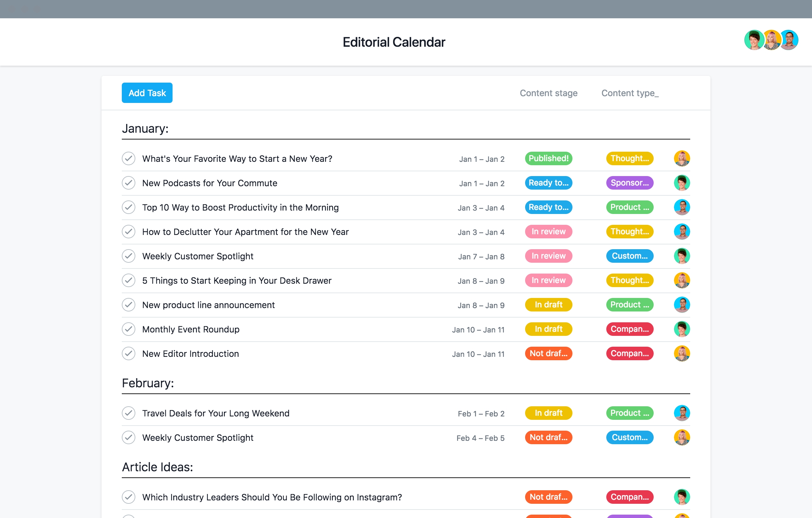Image resolution: width=812 pixels, height=518 pixels.
Task: Click the 'Thought...' content type icon for New Year article
Action: point(629,158)
